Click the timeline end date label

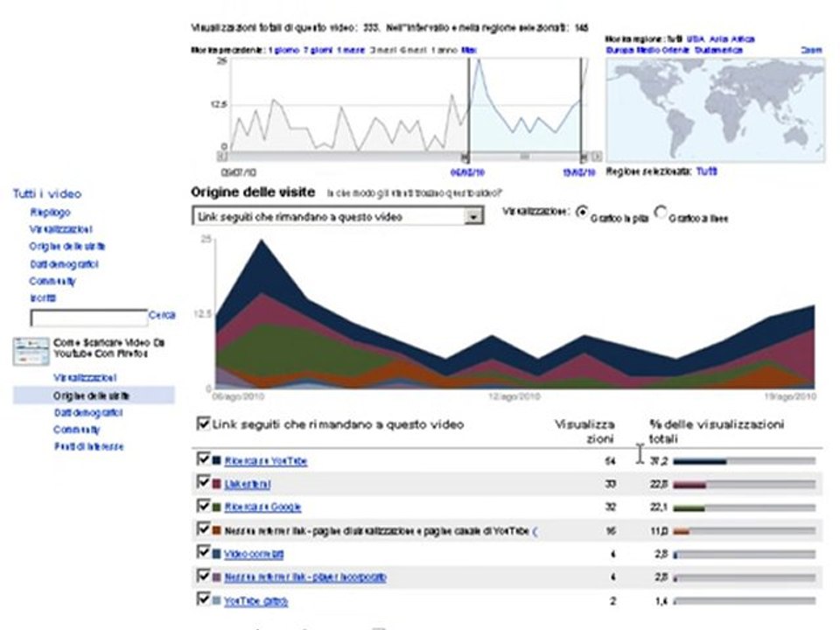click(579, 172)
